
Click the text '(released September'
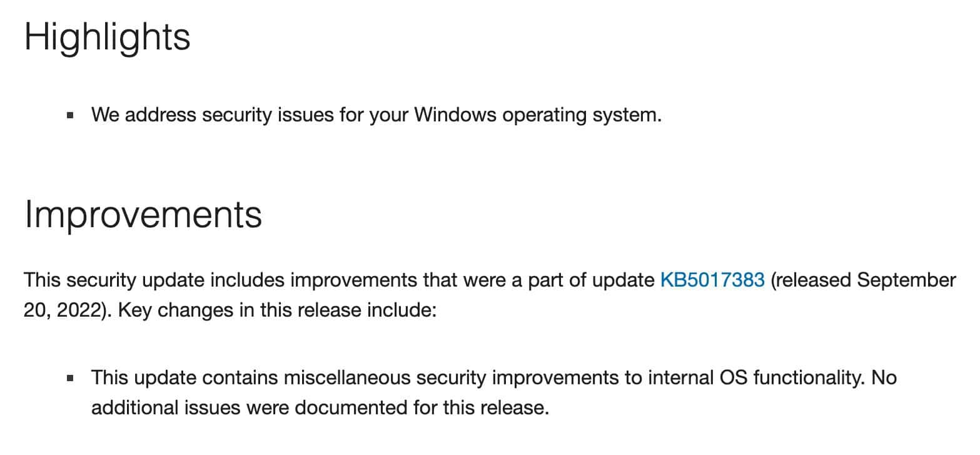[863, 280]
